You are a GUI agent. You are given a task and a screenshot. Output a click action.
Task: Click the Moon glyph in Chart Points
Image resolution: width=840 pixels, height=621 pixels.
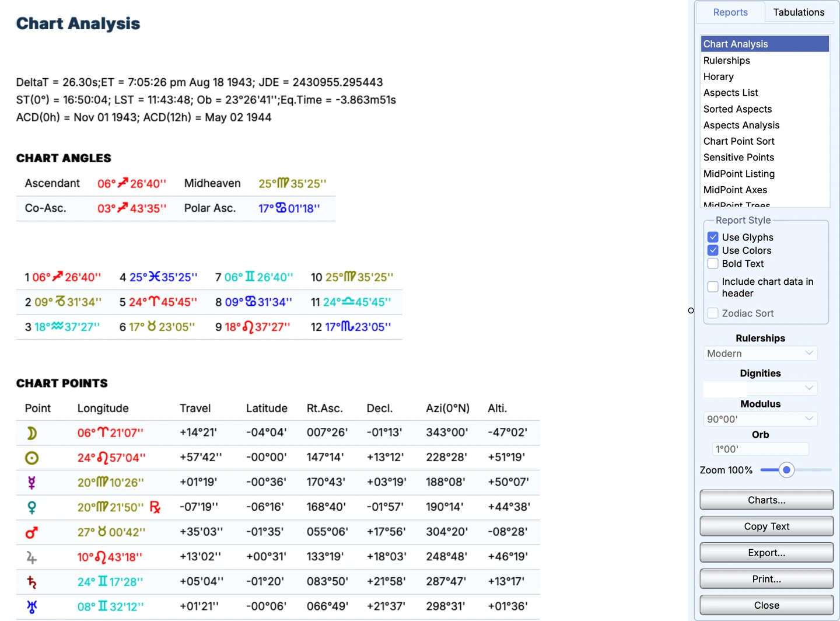(x=32, y=433)
